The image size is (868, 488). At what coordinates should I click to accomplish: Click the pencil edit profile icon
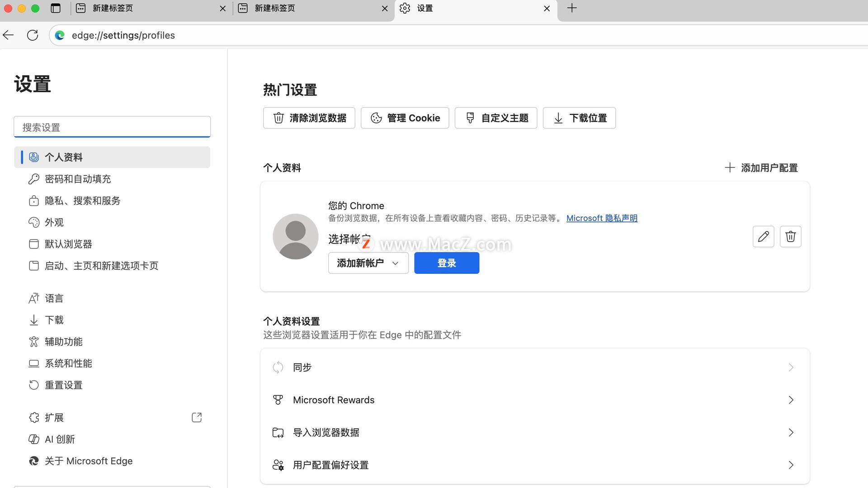pyautogui.click(x=763, y=236)
